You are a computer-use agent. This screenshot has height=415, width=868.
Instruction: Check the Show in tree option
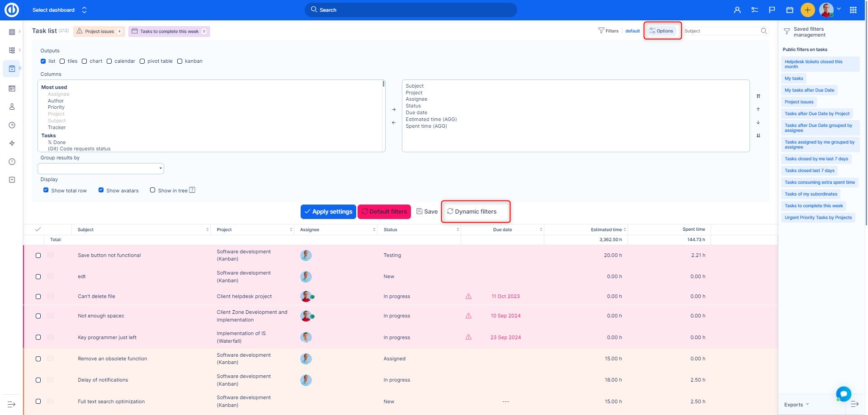153,190
